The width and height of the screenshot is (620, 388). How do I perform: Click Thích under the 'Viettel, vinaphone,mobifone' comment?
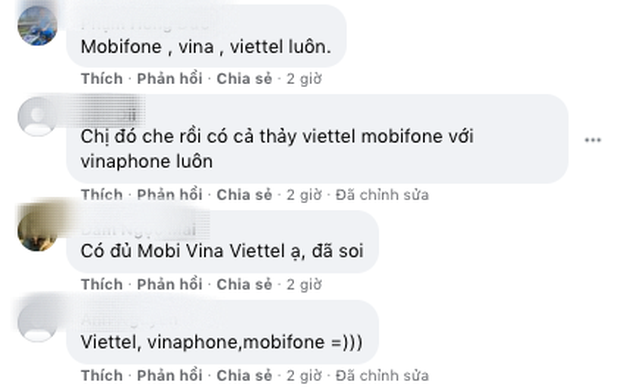(x=102, y=375)
